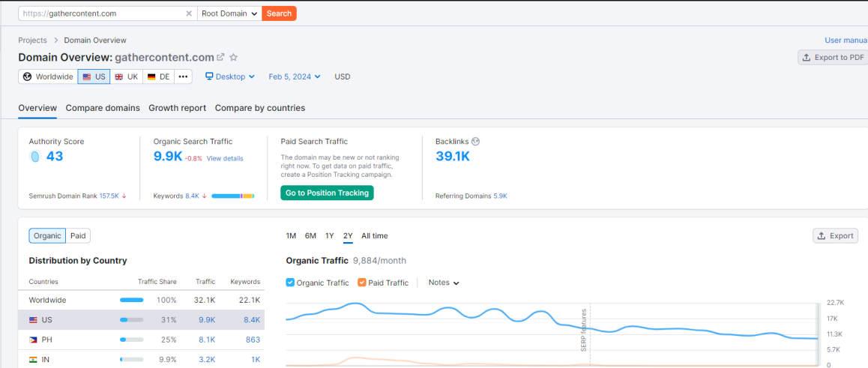Click PH keywords value 863

253,340
